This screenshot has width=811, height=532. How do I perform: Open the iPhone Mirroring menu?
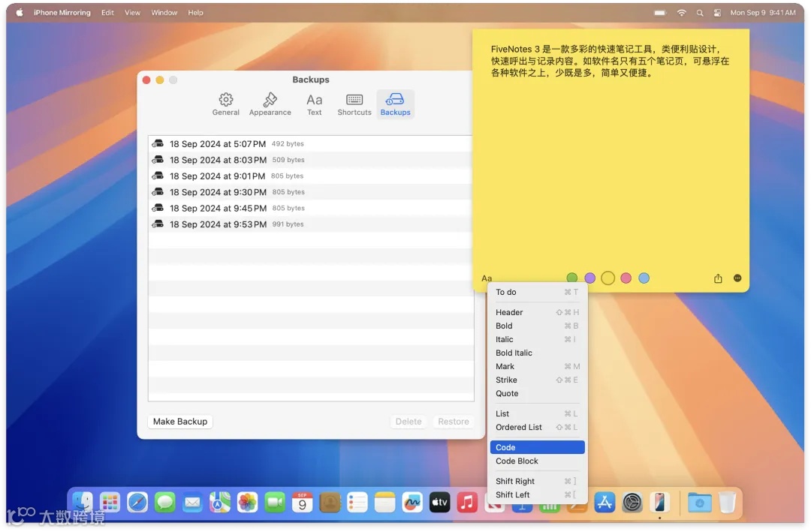click(x=62, y=13)
